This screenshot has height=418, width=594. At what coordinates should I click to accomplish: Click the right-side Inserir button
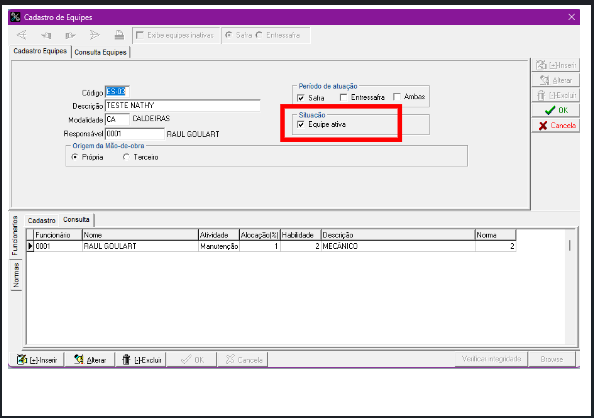(x=556, y=65)
